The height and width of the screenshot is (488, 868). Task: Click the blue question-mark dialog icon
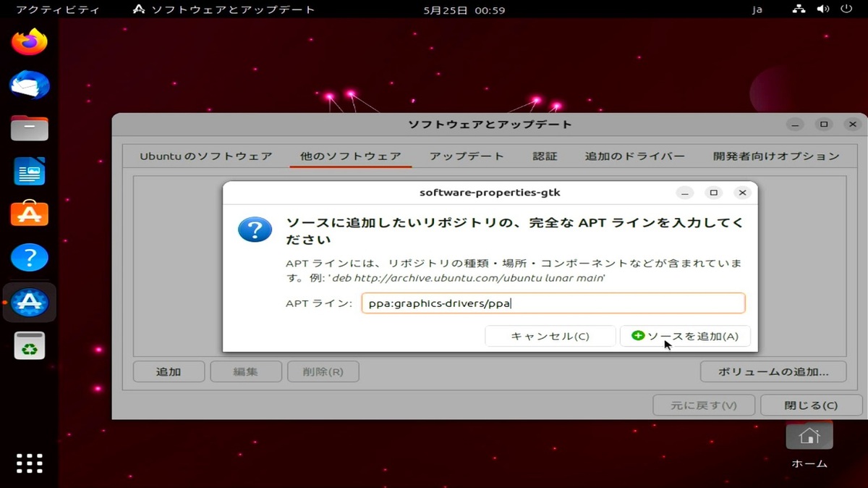pos(255,230)
